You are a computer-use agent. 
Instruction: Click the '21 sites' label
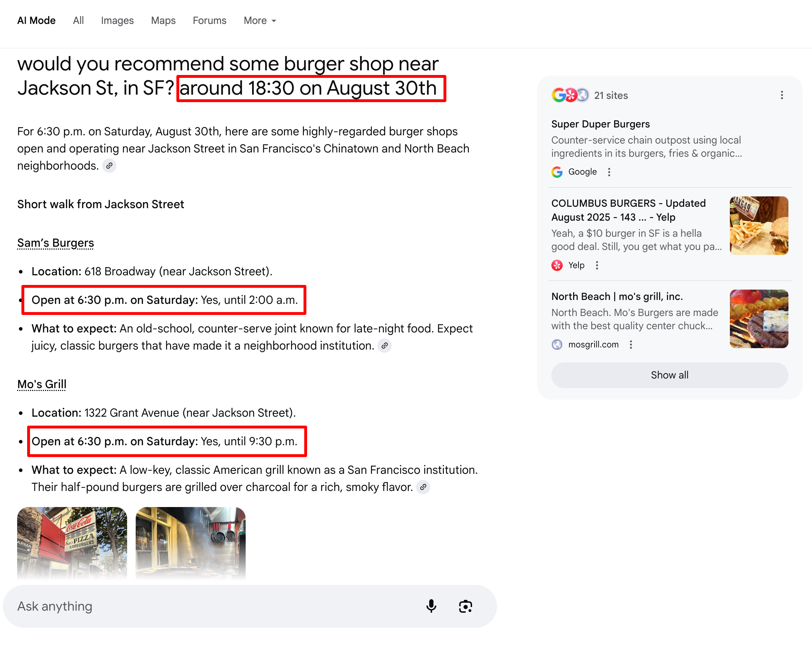click(x=611, y=95)
